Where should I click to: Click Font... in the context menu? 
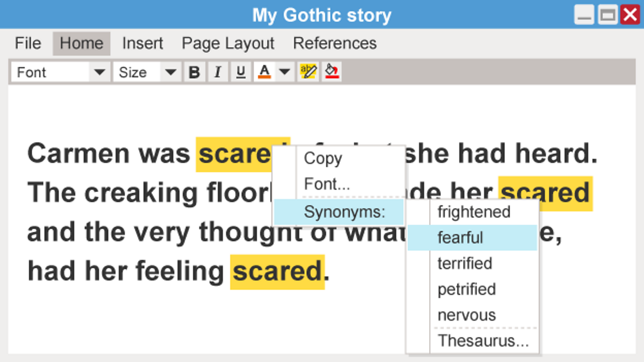point(327,184)
